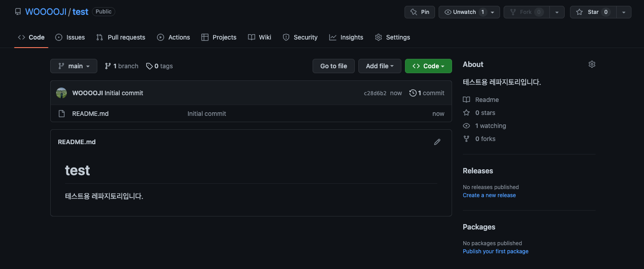Image resolution: width=644 pixels, height=269 pixels.
Task: Star the repository
Action: coord(593,12)
